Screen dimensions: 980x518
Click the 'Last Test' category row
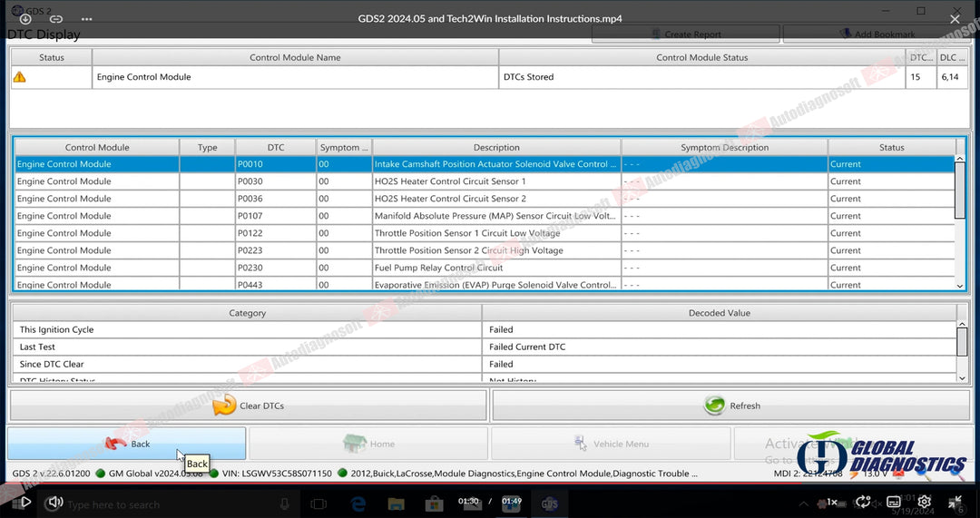pyautogui.click(x=247, y=347)
